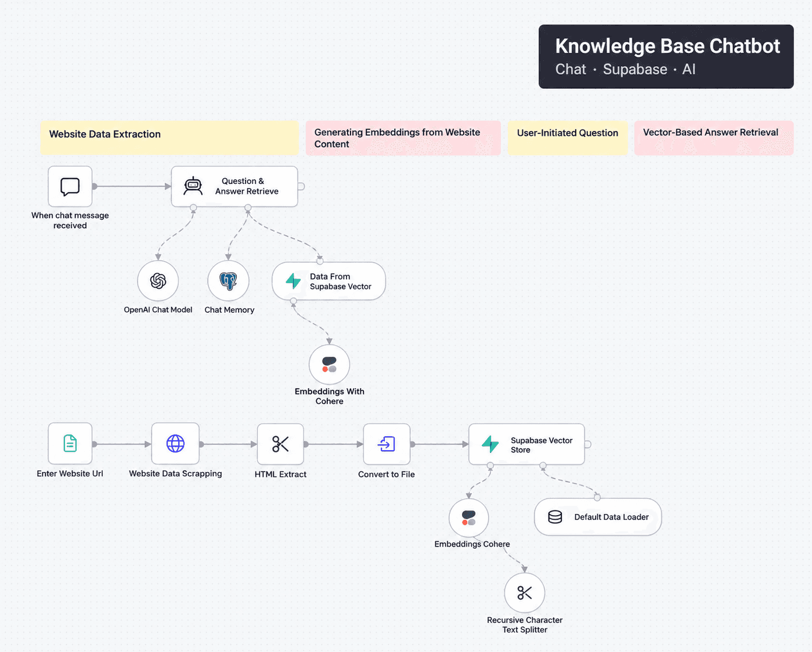Click the 'When chat message received' label
The width and height of the screenshot is (812, 652).
[70, 220]
